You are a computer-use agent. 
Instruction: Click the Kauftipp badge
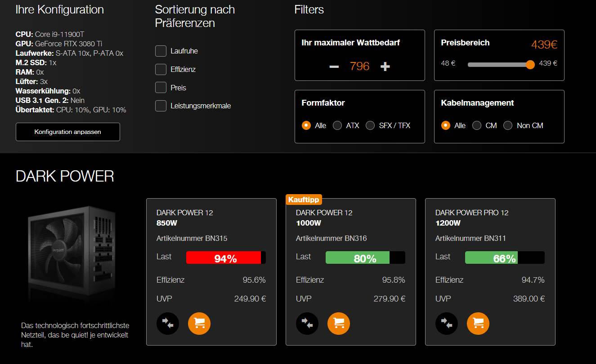point(304,200)
